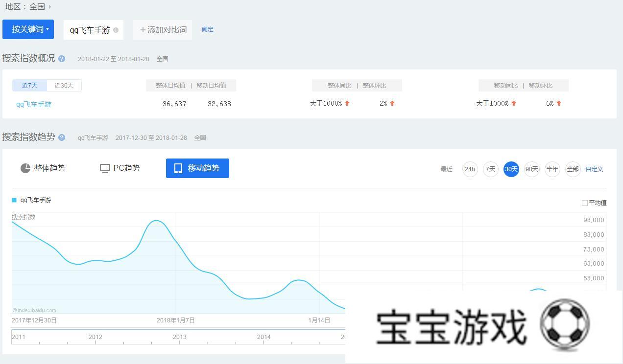Select the 90天 time range
Image resolution: width=623 pixels, height=364 pixels.
531,169
